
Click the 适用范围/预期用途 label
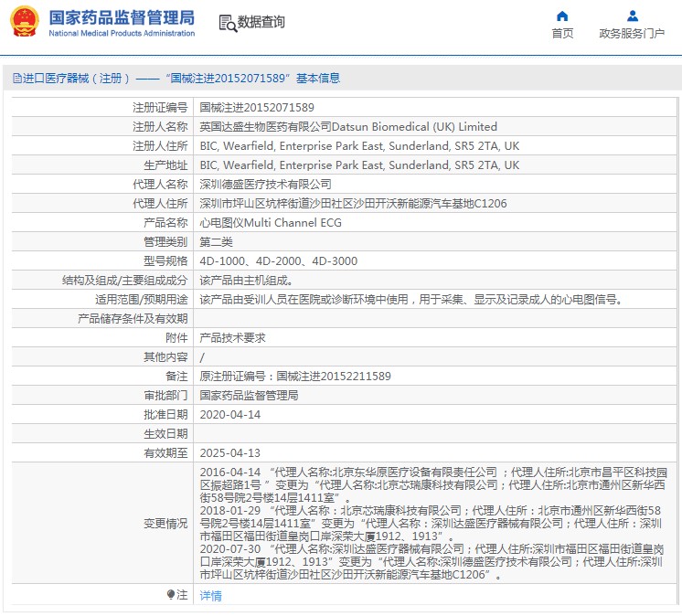(142, 300)
